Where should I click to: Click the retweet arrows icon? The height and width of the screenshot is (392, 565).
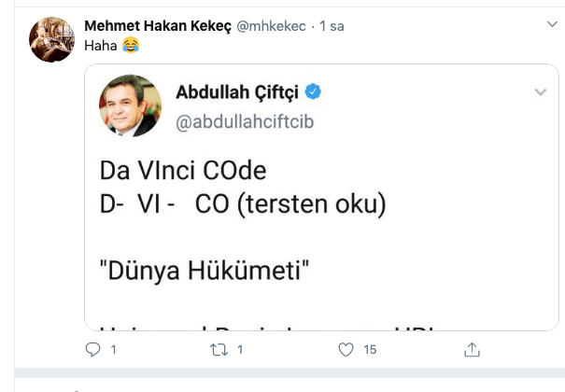click(219, 350)
